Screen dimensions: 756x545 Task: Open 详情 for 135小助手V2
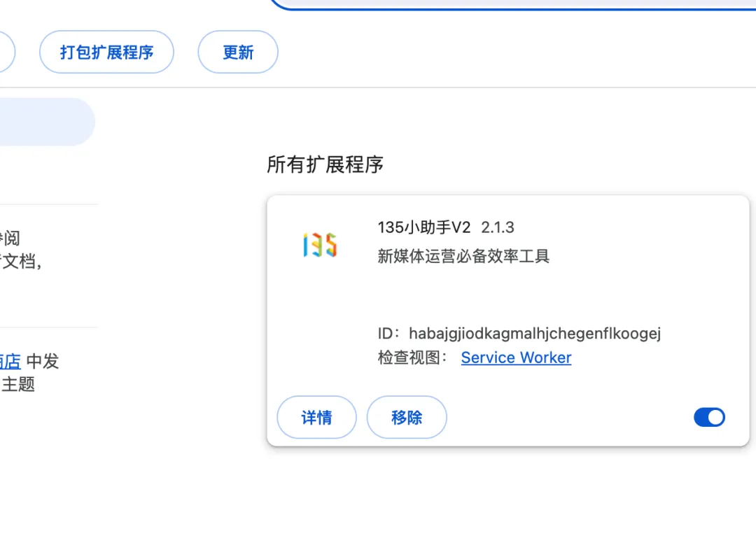316,417
